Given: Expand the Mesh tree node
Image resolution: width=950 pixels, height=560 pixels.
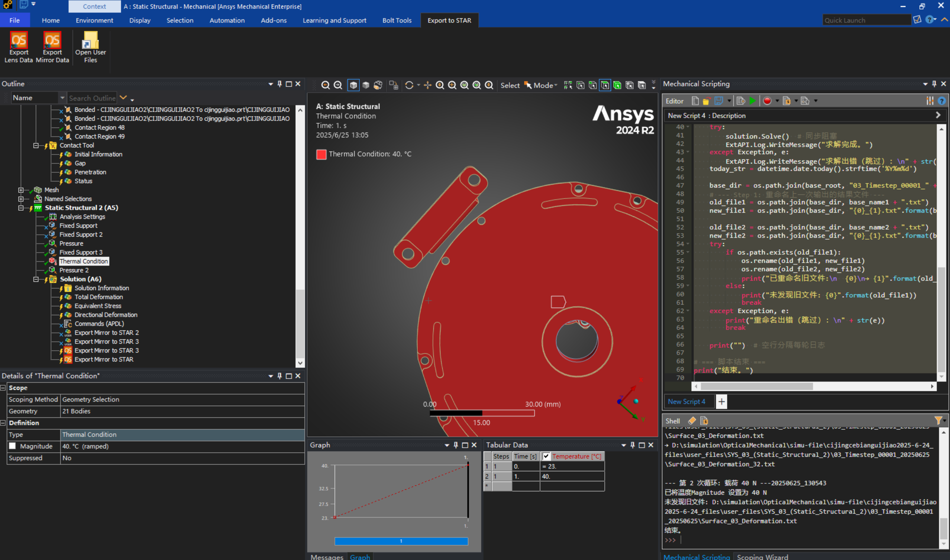Looking at the screenshot, I should [21, 190].
